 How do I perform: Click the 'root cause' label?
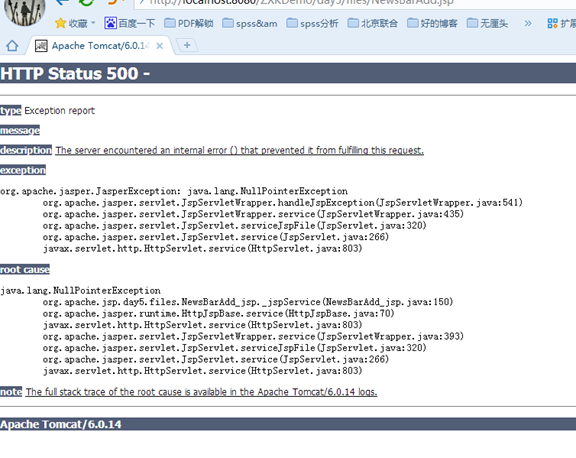pyautogui.click(x=25, y=270)
